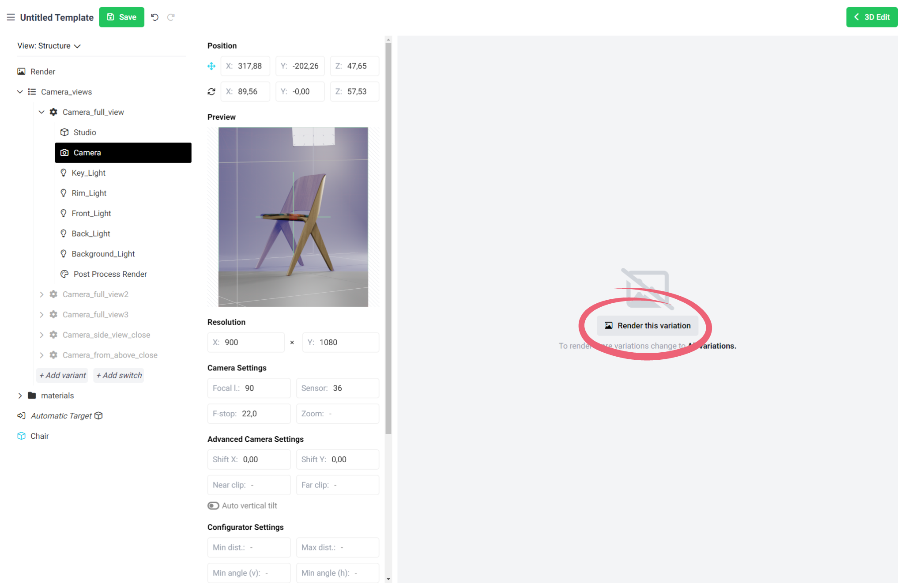Click the Chair cube icon
This screenshot has height=588, width=904.
click(x=21, y=436)
